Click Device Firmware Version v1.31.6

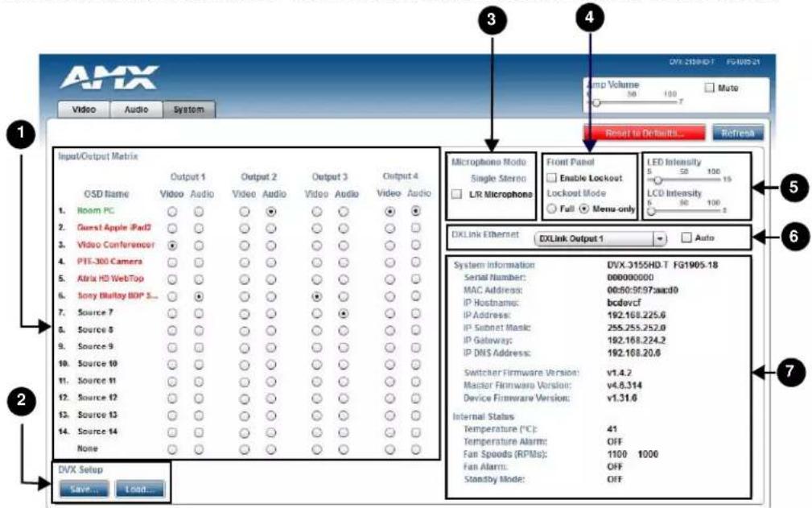pos(622,399)
